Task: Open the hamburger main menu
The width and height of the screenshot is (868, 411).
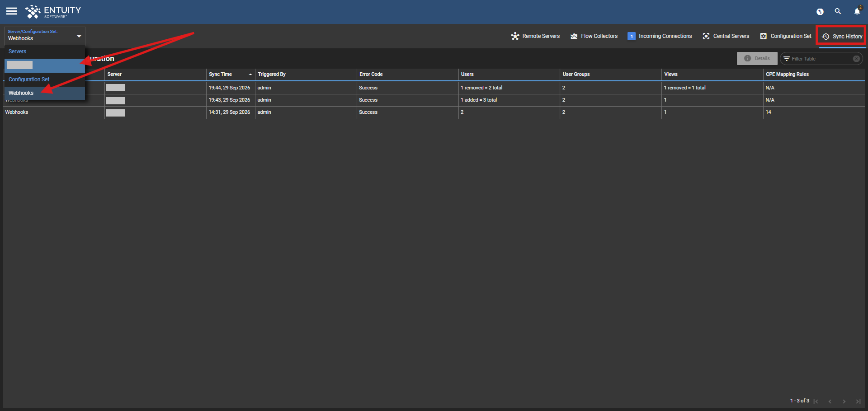Action: coord(11,11)
